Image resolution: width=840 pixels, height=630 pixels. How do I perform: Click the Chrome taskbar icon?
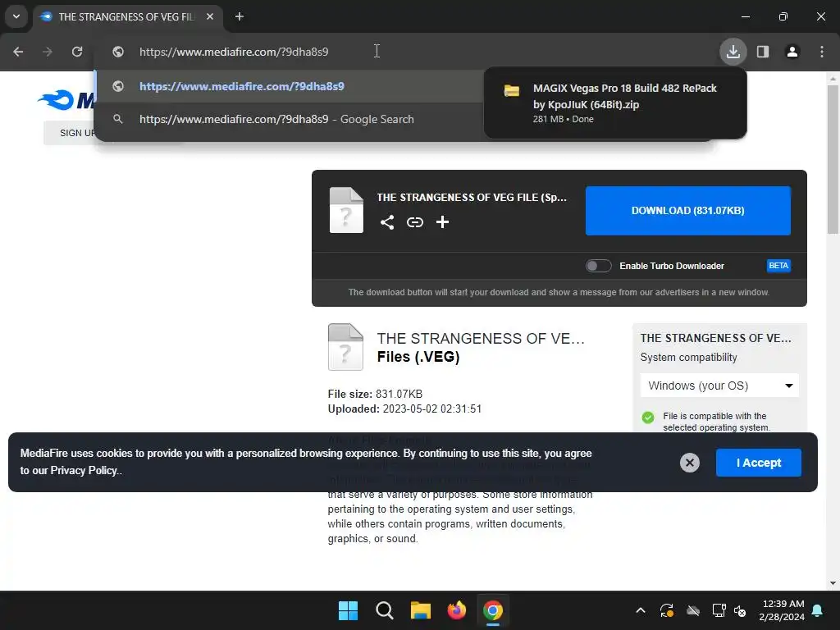(493, 610)
